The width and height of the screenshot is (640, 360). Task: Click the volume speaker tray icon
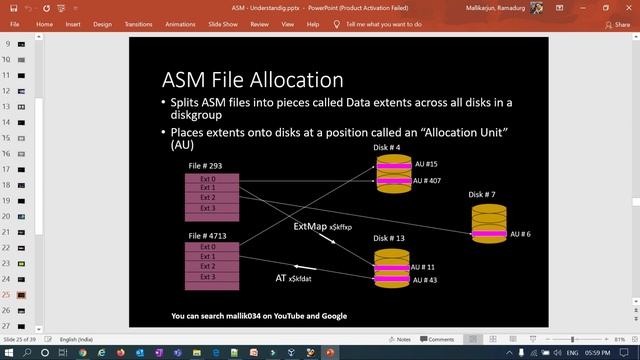(558, 353)
